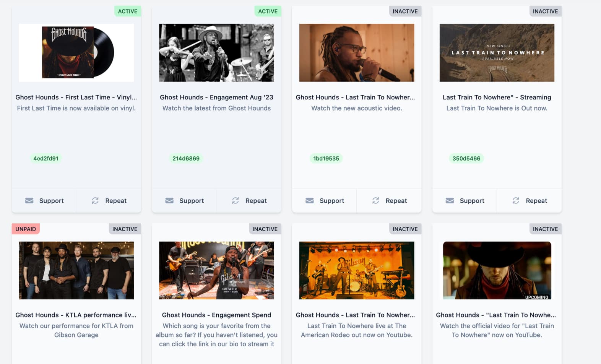Click description 'Watch the official video'
The width and height of the screenshot is (601, 364).
pyautogui.click(x=497, y=330)
